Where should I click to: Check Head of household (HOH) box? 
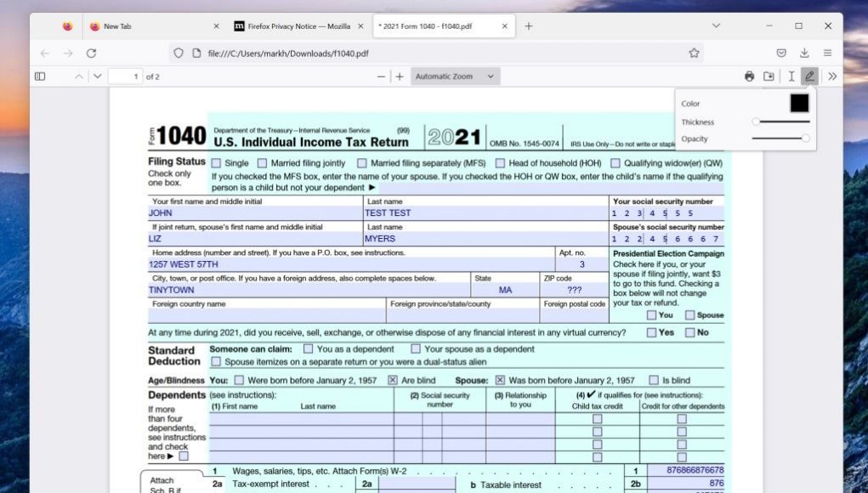click(x=501, y=163)
